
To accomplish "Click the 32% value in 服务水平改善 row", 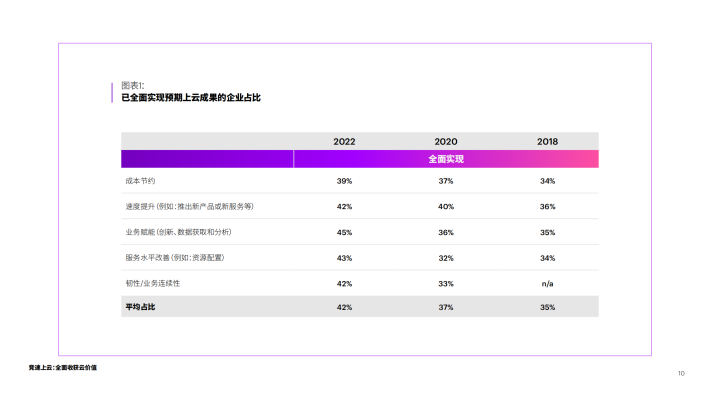I will (446, 258).
